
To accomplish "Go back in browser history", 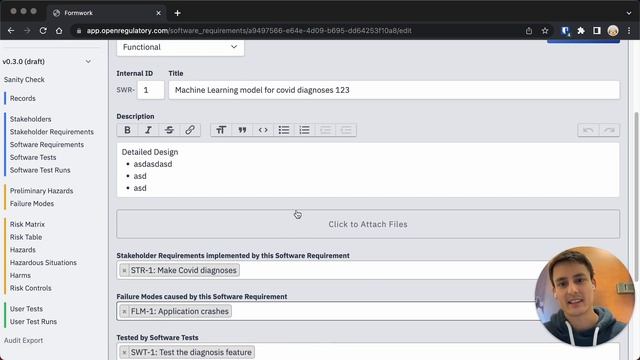I will tap(11, 31).
